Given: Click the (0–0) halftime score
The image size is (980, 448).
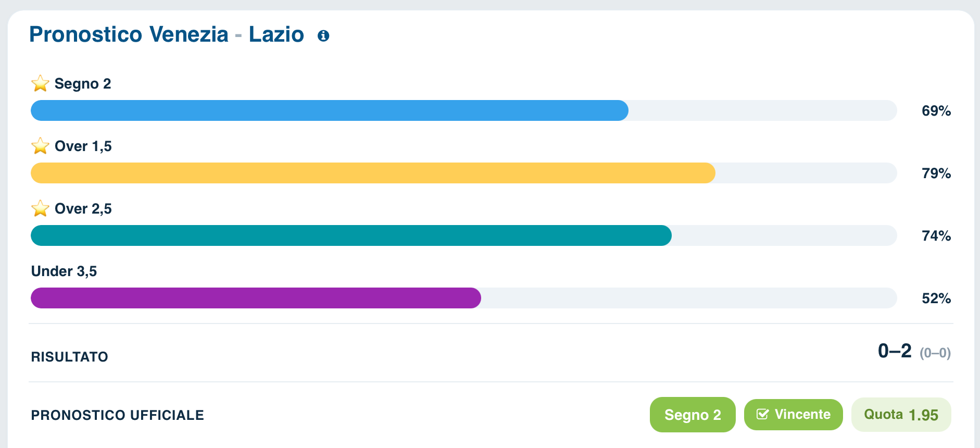Looking at the screenshot, I should (935, 353).
